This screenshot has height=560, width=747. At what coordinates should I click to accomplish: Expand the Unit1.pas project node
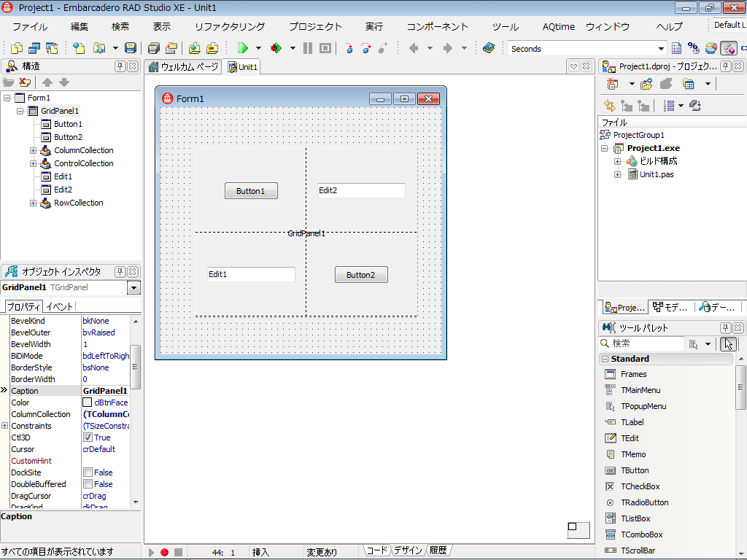pyautogui.click(x=617, y=174)
